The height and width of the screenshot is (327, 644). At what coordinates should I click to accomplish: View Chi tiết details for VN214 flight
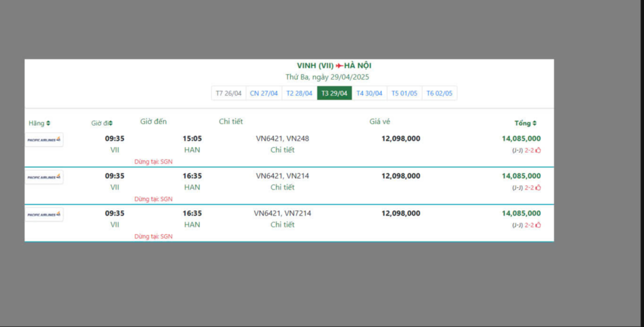282,187
